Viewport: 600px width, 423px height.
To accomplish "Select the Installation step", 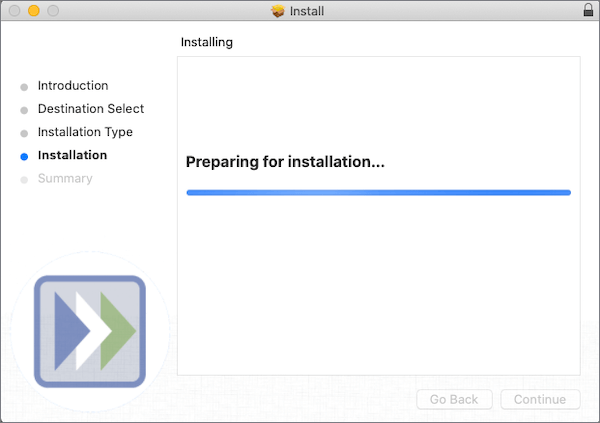I will click(72, 155).
